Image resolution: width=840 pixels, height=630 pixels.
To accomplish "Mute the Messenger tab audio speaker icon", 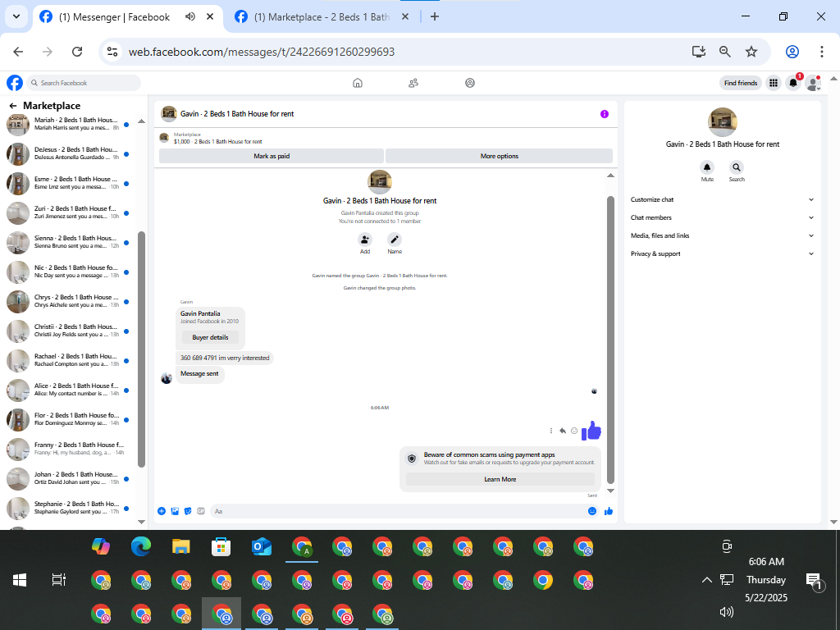I will point(190,16).
